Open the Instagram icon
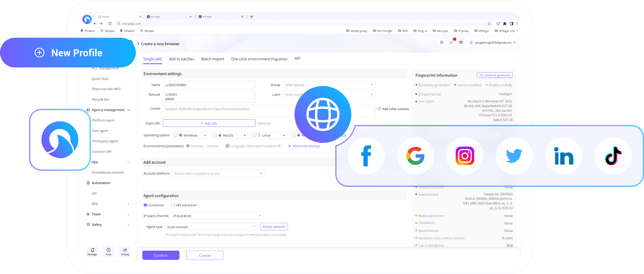 tap(465, 156)
